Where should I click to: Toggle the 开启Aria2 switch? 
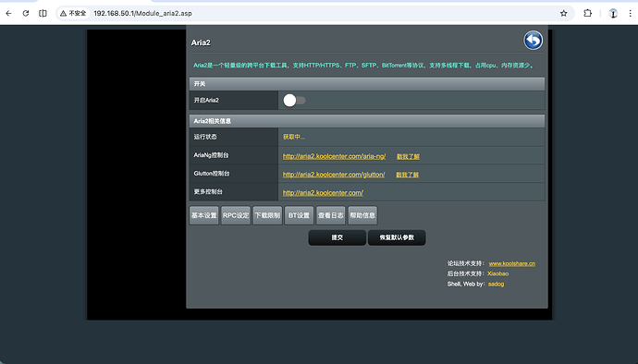coord(295,101)
